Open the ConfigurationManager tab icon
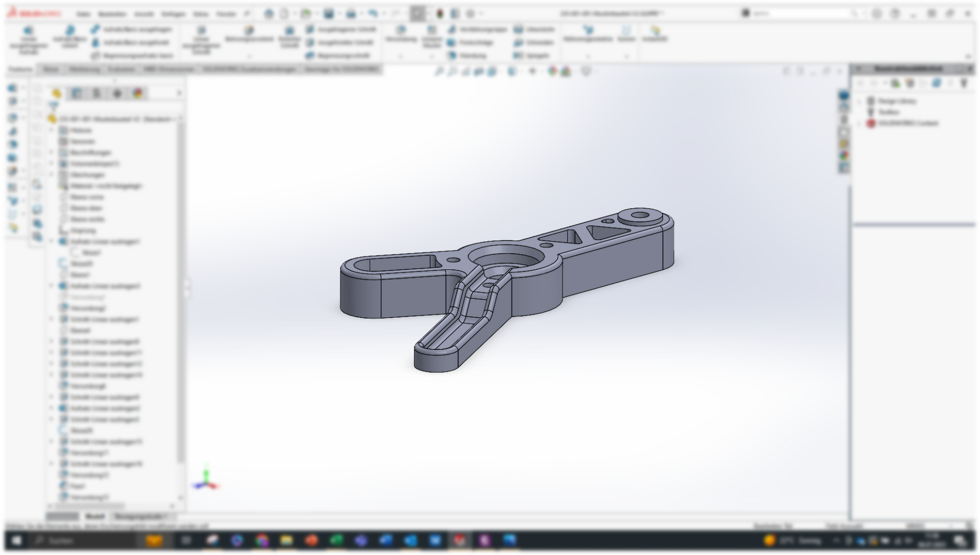Image resolution: width=980 pixels, height=555 pixels. tap(96, 93)
